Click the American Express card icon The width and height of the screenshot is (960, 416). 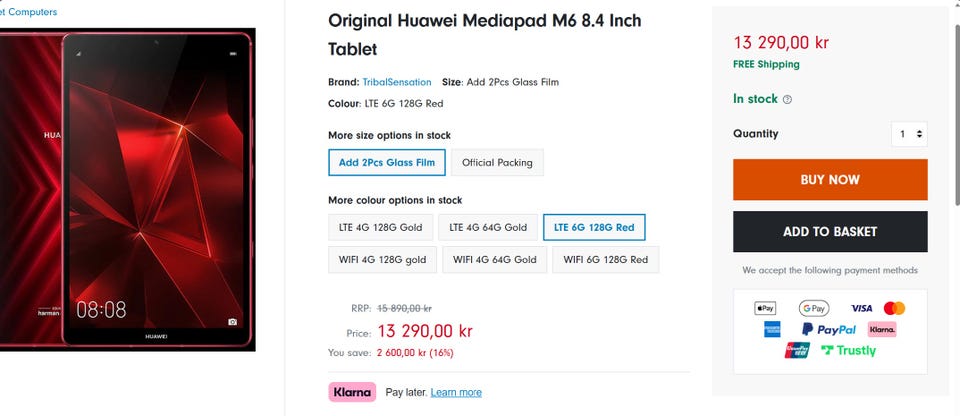[x=771, y=329]
